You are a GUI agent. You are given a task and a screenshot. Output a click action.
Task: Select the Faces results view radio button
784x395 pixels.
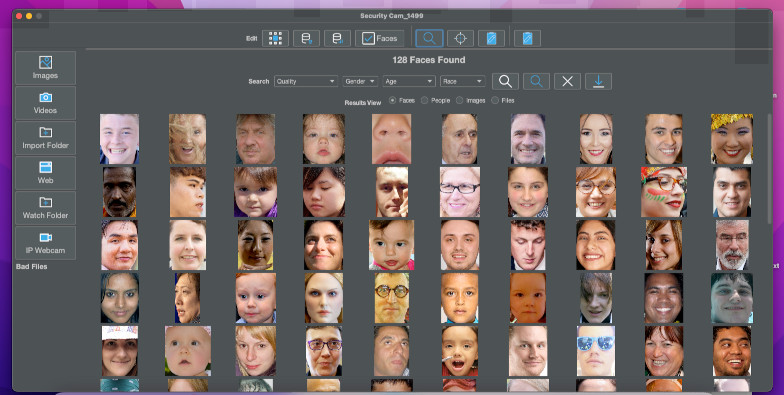392,100
